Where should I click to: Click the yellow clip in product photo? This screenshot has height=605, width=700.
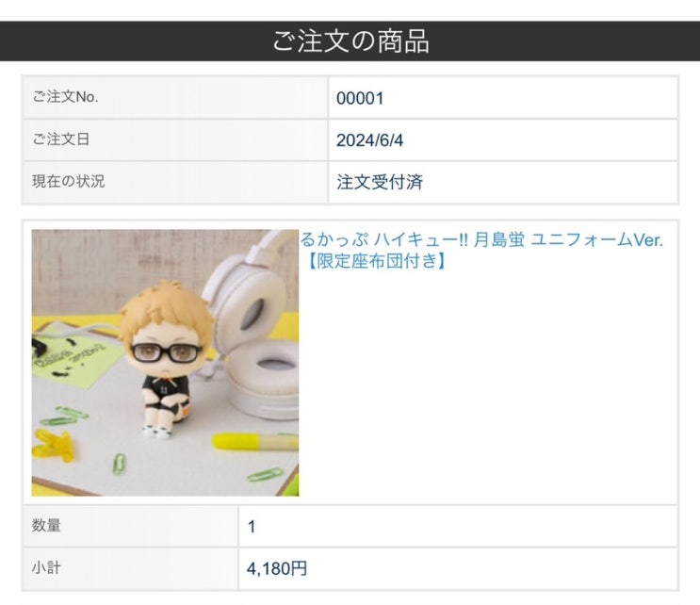pos(55,444)
